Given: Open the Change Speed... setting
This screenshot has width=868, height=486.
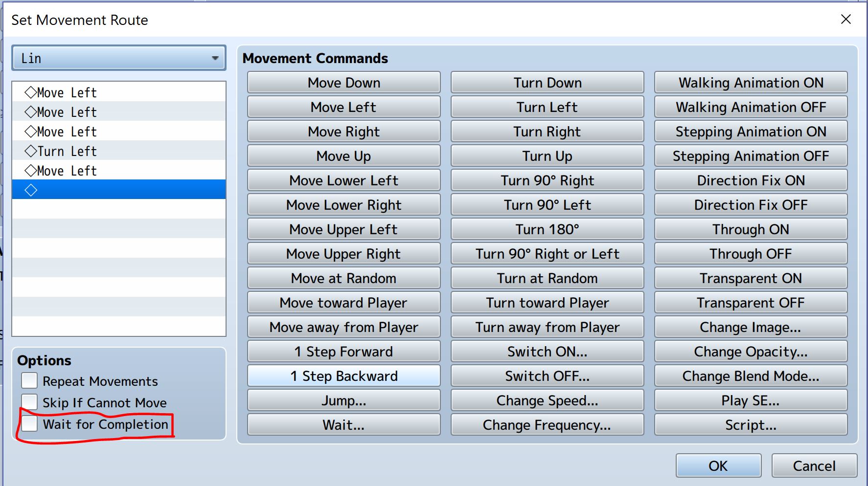Looking at the screenshot, I should [547, 400].
